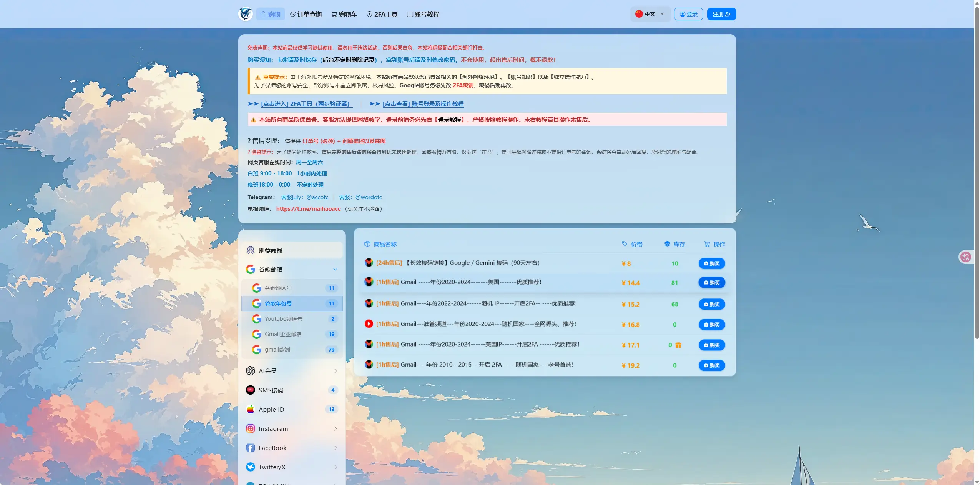Click the Facebook logo icon
The image size is (980, 485).
point(251,448)
